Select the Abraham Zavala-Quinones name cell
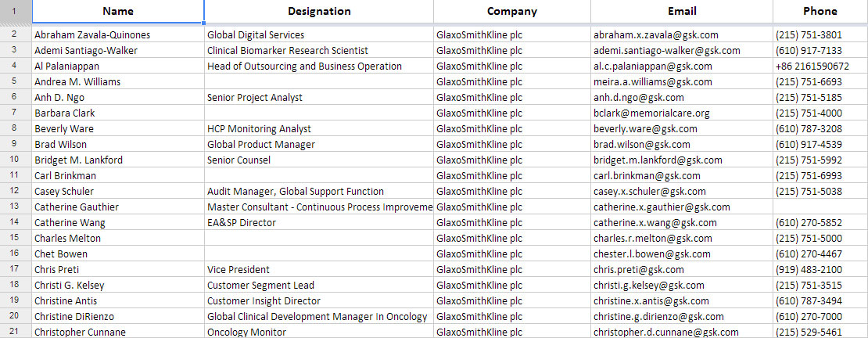Screen dimensions: 868x338 pyautogui.click(x=117, y=35)
